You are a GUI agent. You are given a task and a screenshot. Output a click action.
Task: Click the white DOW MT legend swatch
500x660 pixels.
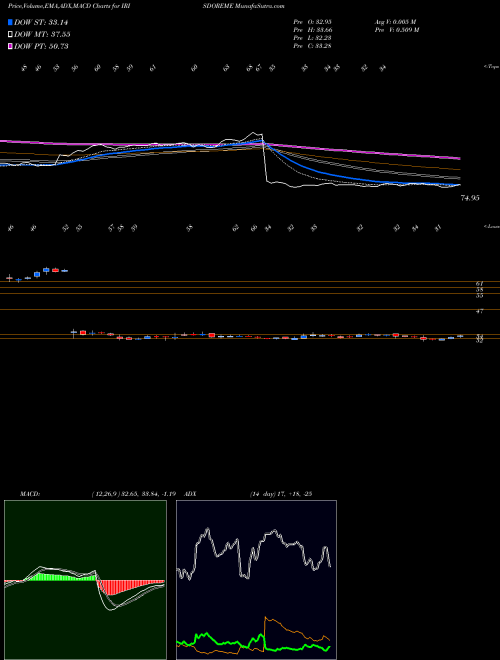(10, 35)
